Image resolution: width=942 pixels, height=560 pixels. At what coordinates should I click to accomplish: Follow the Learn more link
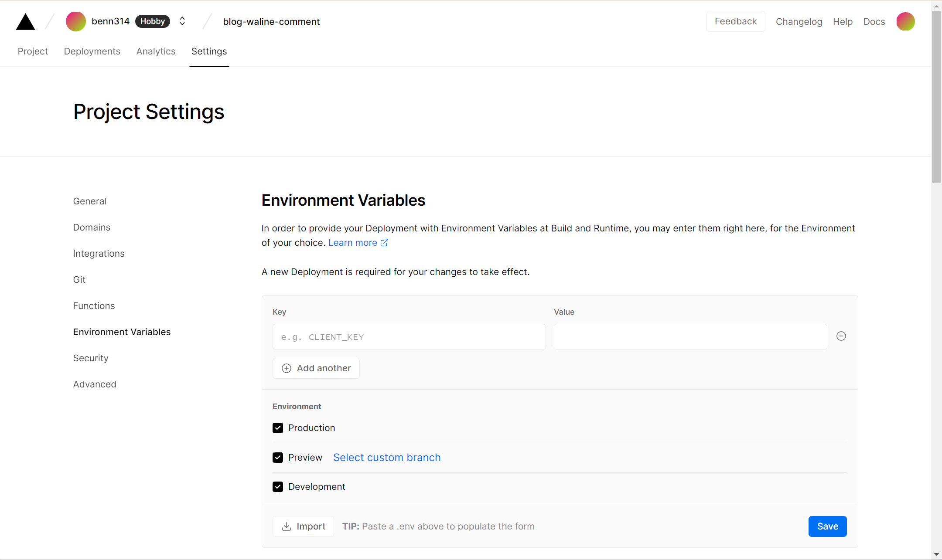click(x=352, y=243)
